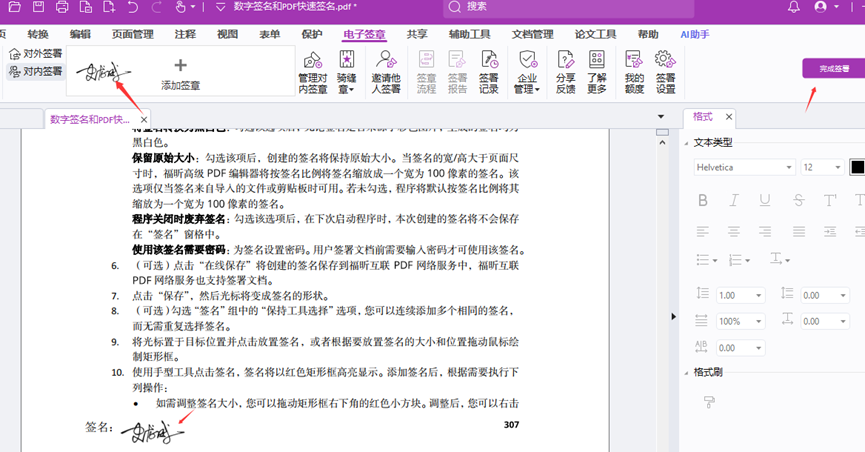The image size is (865, 452).
Task: Click the 签署记录 icon in the ribbon
Action: [488, 71]
